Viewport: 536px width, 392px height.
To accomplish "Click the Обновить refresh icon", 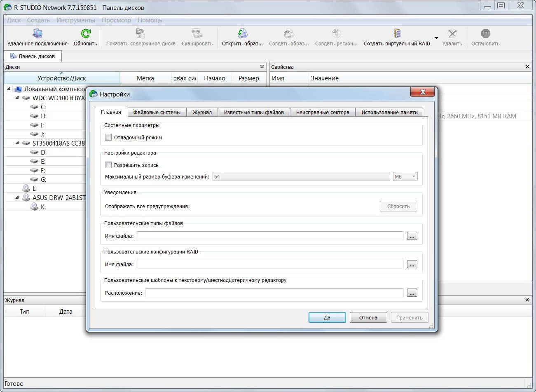I will point(86,33).
